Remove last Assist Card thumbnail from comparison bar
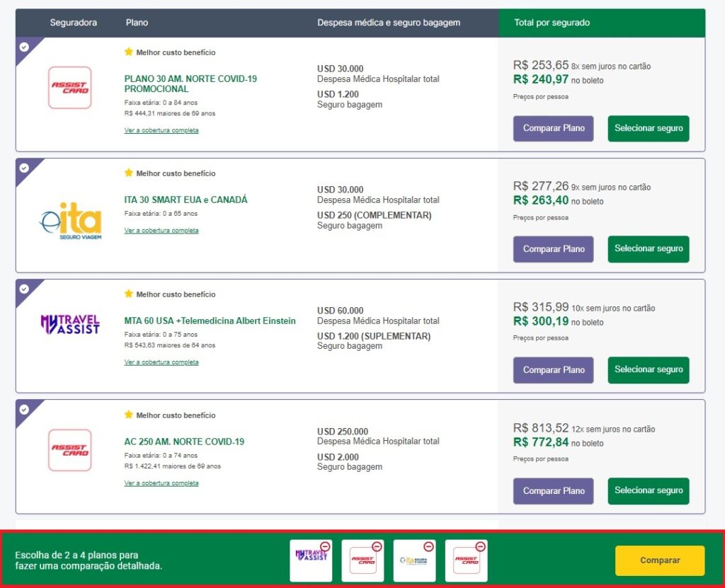This screenshot has width=725, height=588. click(x=480, y=546)
